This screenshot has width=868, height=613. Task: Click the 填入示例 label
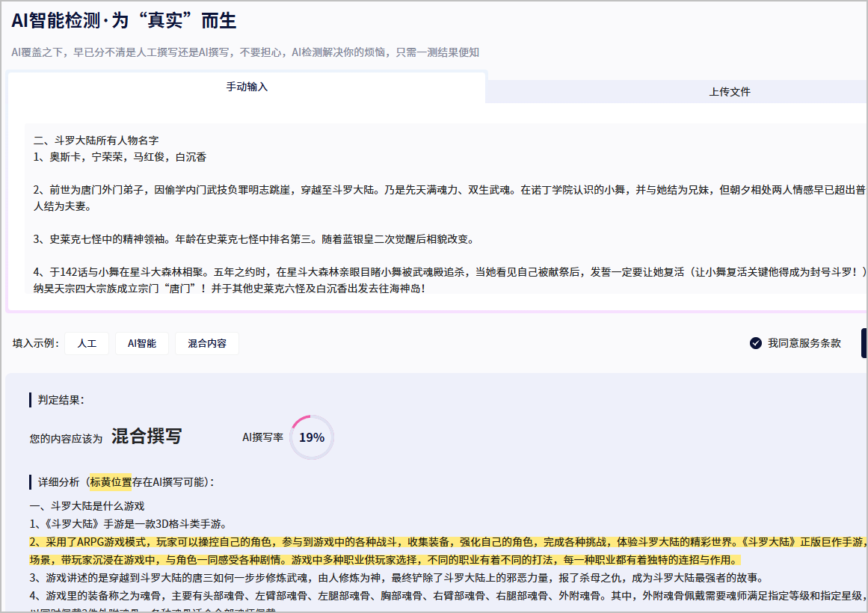coord(35,343)
